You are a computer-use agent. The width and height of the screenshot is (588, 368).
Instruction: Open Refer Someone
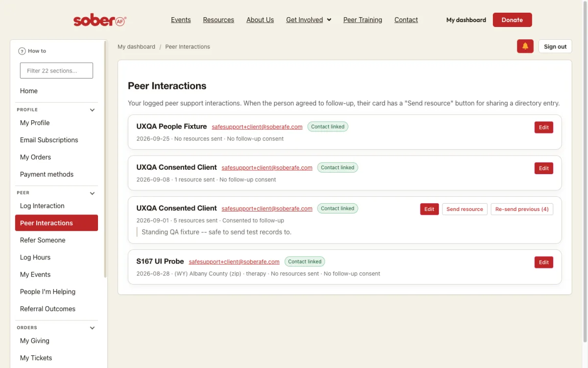coord(56,240)
